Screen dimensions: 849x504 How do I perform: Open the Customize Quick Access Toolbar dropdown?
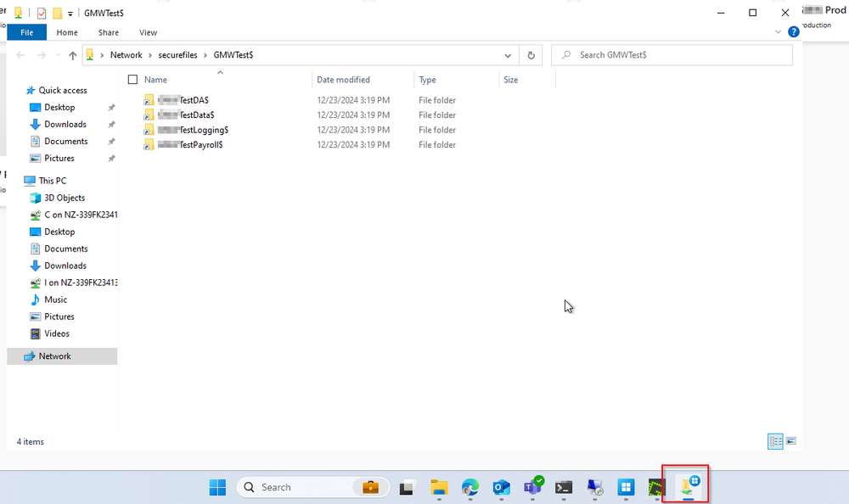70,14
